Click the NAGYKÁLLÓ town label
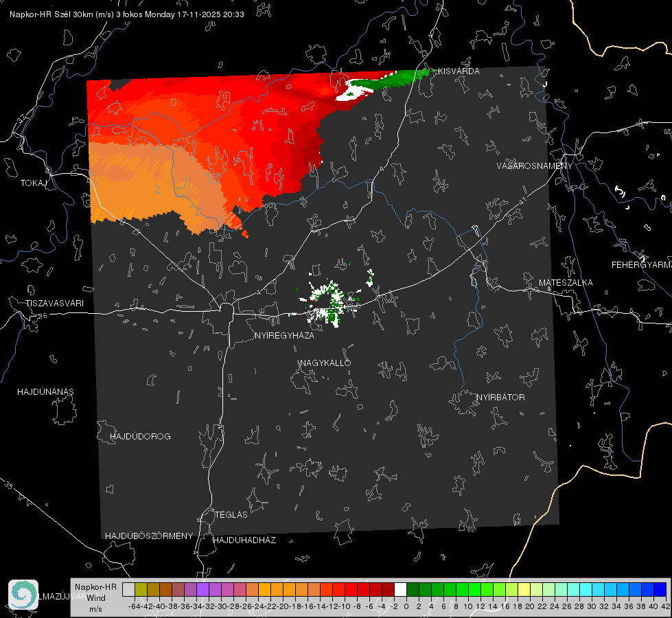This screenshot has width=672, height=618. pyautogui.click(x=325, y=363)
